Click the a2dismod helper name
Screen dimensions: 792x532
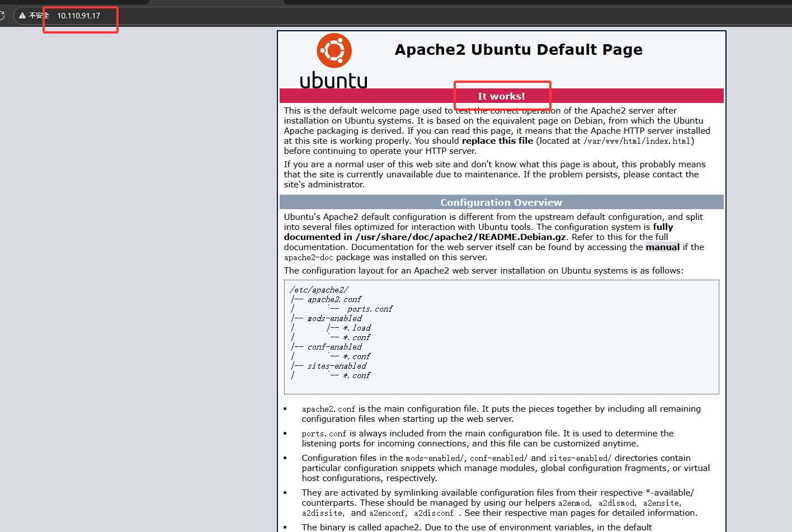pos(617,503)
